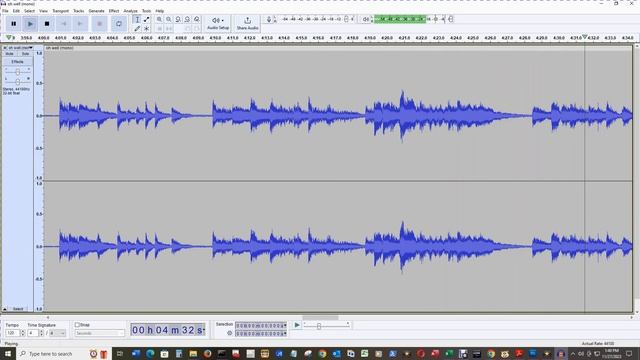The width and height of the screenshot is (640, 360).
Task: Click the horizontal scrollbar thumb
Action: tap(320, 317)
